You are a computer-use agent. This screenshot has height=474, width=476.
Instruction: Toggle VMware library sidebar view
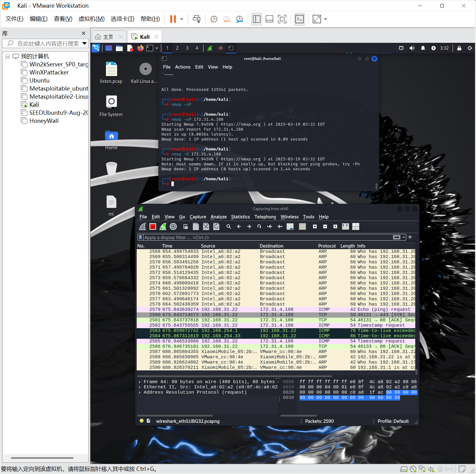(257, 19)
